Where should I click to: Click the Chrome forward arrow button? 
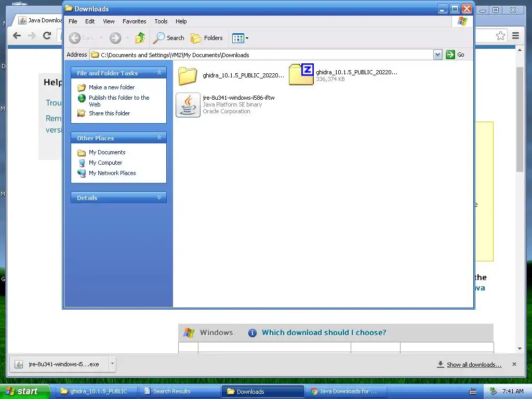click(x=32, y=35)
